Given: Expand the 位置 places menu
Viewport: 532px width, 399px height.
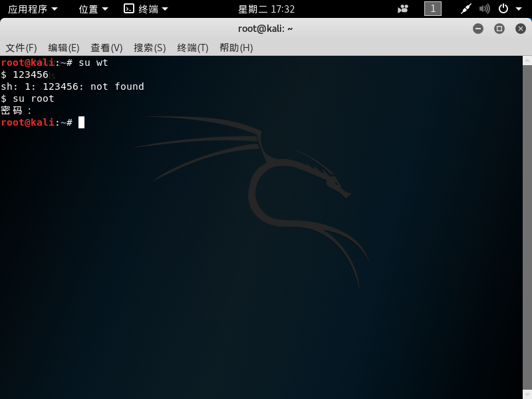Looking at the screenshot, I should 93,9.
